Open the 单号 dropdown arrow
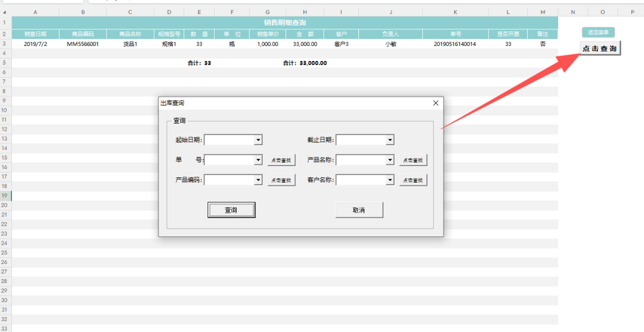The height and width of the screenshot is (332, 644). 258,160
